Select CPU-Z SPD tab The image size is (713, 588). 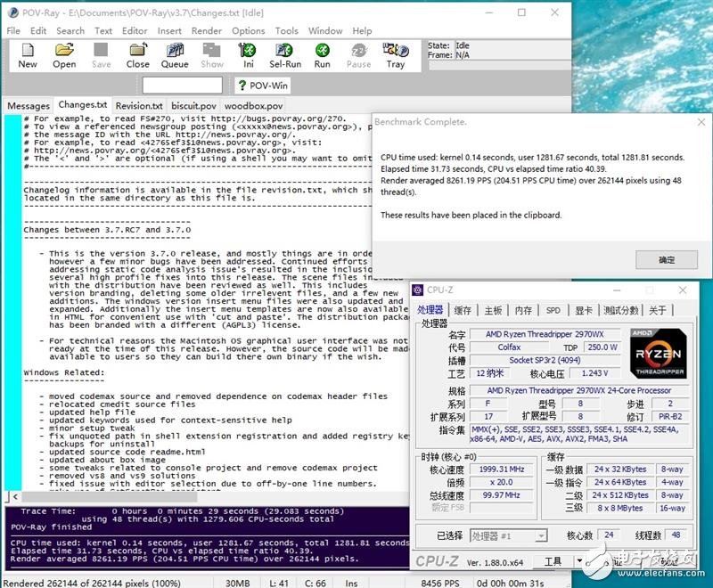553,310
